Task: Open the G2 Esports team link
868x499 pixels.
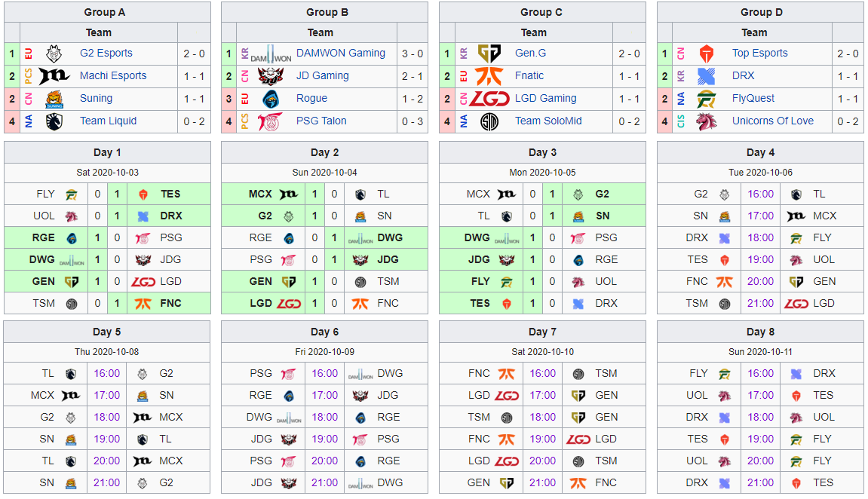Action: 106,53
